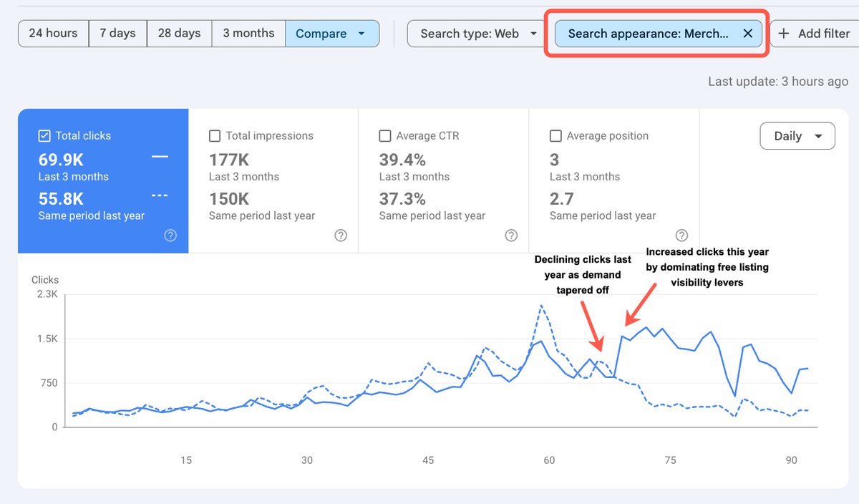Switch to the 24 hours tab

click(52, 33)
